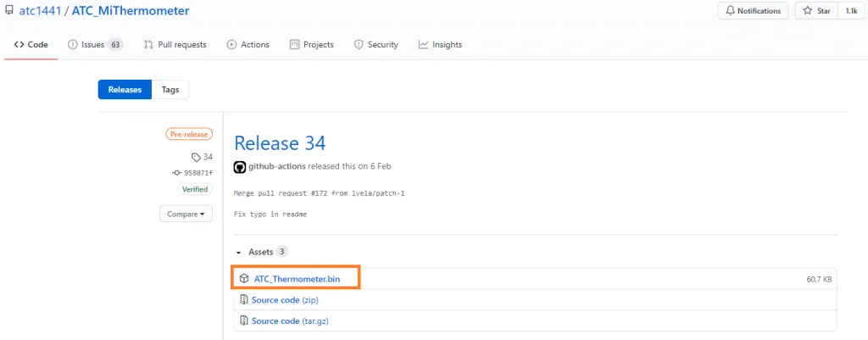868x340 pixels.
Task: Click the 60.7 KB file size text
Action: [820, 280]
